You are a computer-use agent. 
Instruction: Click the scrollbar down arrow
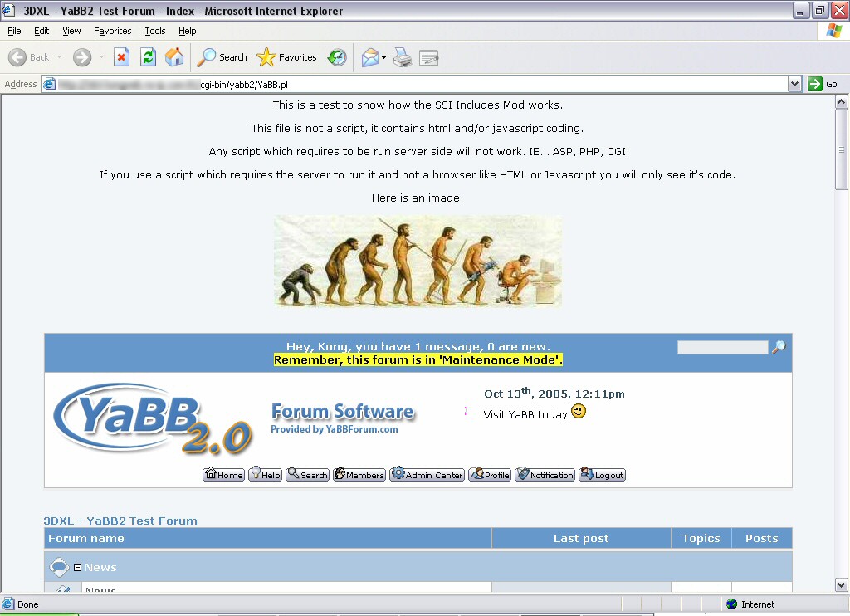842,585
